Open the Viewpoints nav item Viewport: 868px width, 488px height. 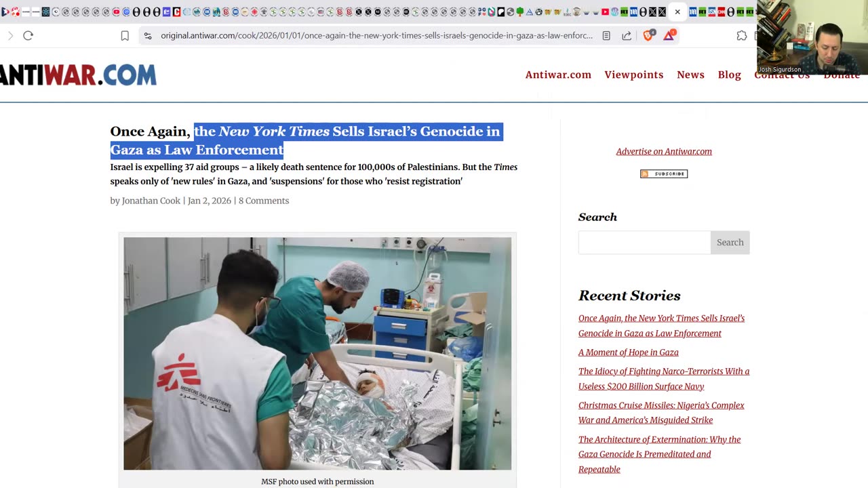pyautogui.click(x=634, y=75)
